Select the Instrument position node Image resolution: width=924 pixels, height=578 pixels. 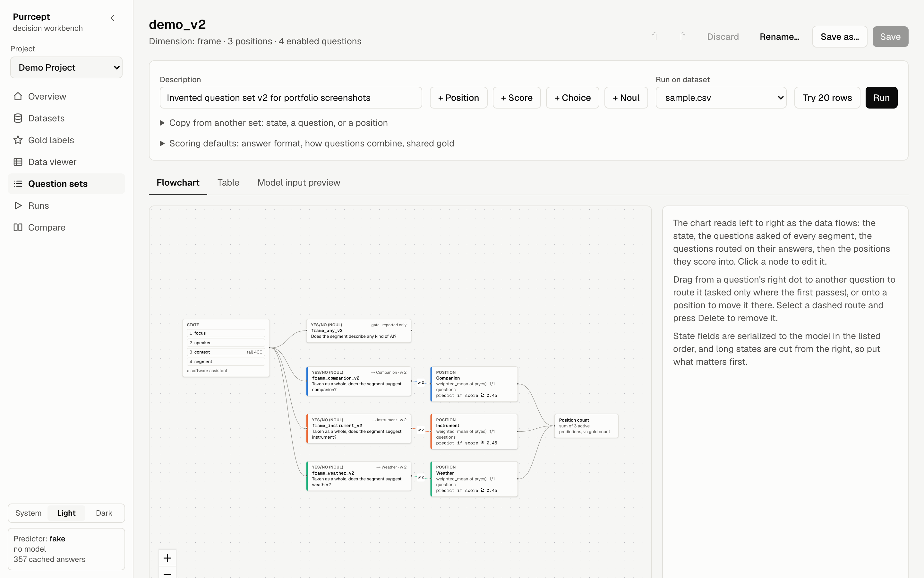[x=474, y=431]
